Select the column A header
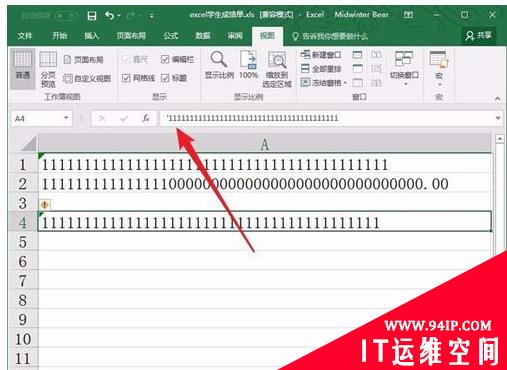Screen dimensions: 507x370 264,144
